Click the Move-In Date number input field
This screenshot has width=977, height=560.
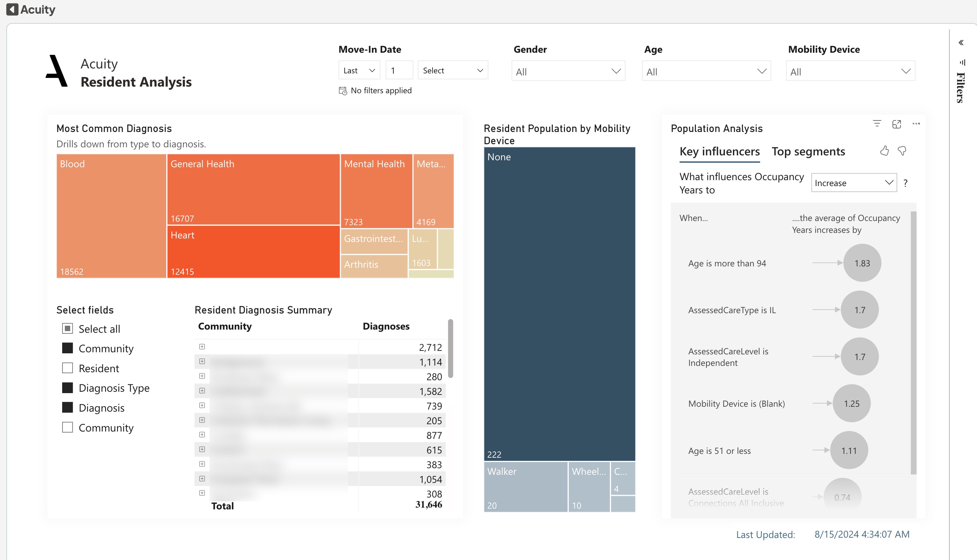pos(399,71)
